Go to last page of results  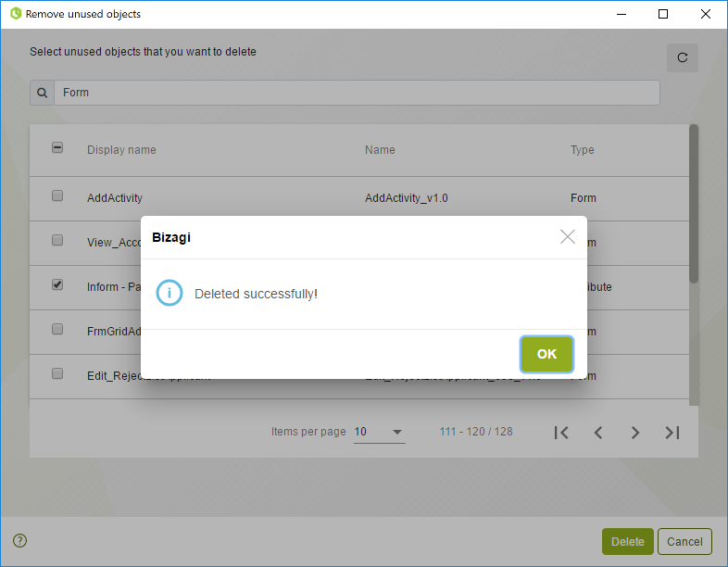(672, 433)
